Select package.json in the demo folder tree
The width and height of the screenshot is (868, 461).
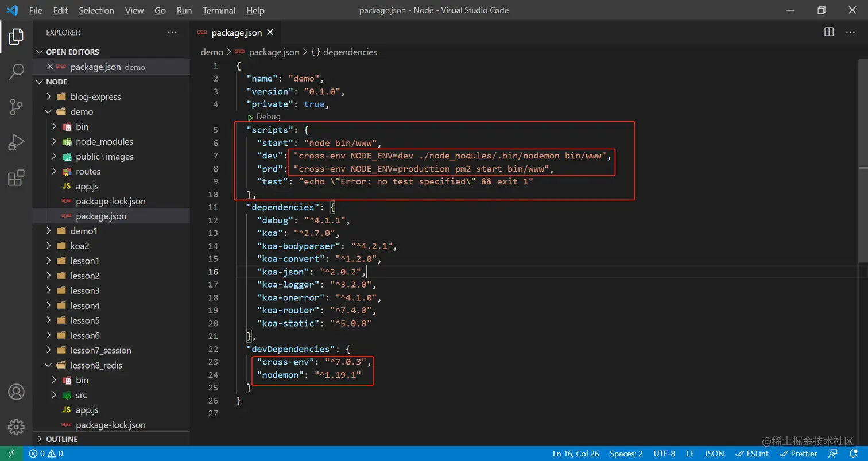click(x=111, y=216)
